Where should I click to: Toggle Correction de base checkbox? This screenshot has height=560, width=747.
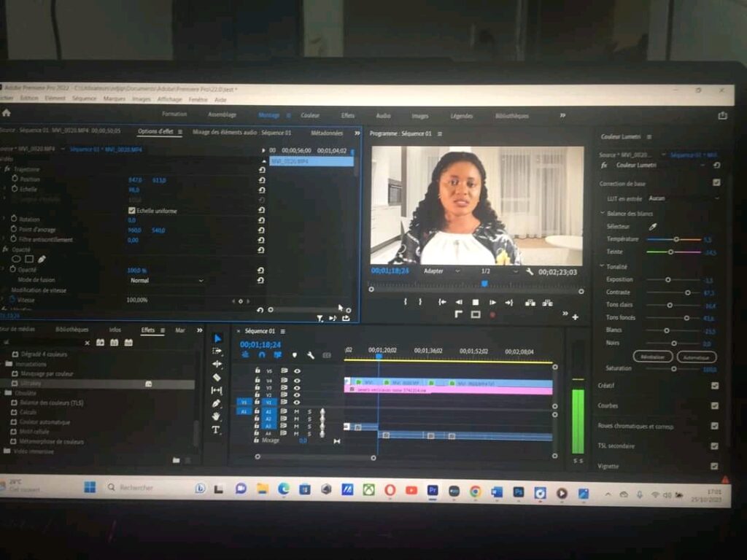coord(716,182)
